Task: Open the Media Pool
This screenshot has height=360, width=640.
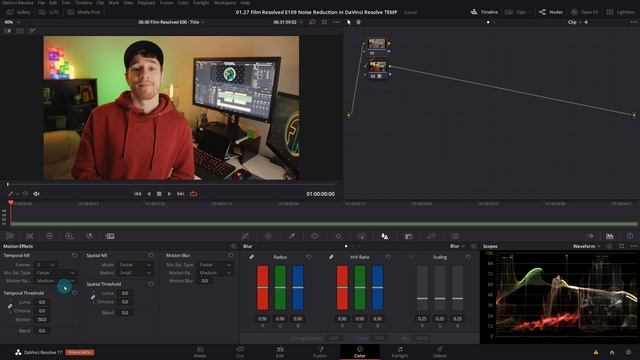Action: pos(84,12)
